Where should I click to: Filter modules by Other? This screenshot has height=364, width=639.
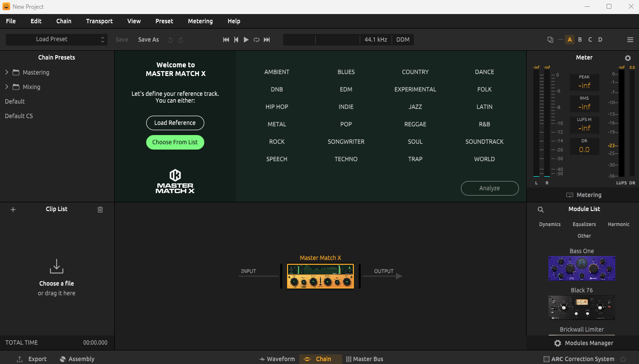584,236
